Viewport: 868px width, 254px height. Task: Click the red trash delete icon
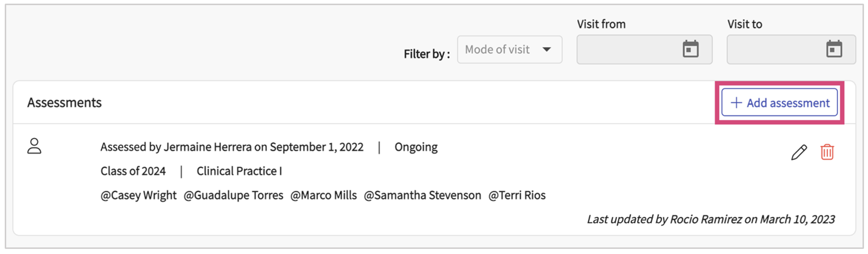click(827, 152)
